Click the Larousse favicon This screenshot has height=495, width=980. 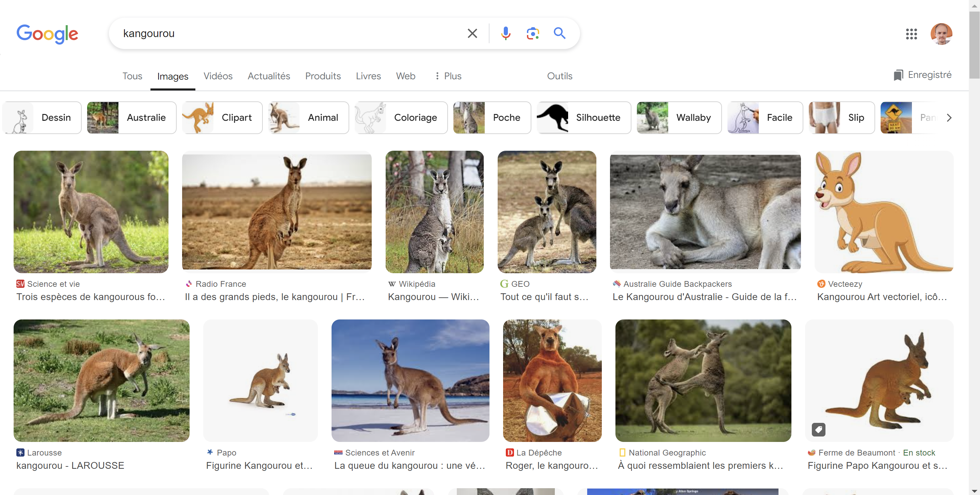pos(20,452)
